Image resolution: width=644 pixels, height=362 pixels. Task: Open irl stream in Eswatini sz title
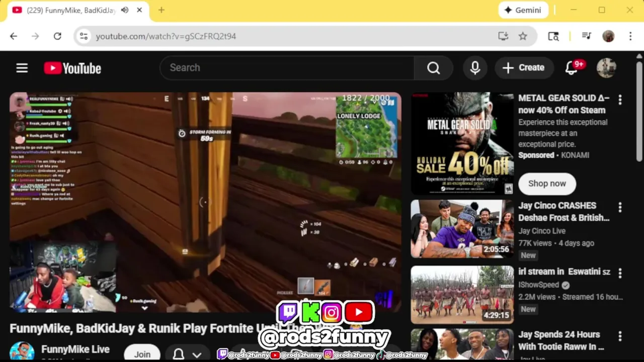(564, 271)
